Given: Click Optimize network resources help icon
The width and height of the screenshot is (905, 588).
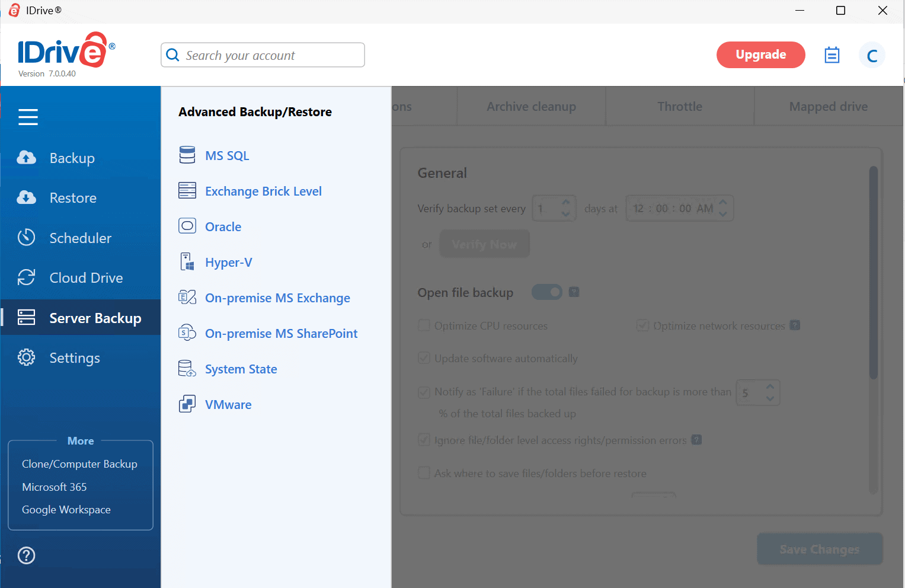Looking at the screenshot, I should click(795, 325).
